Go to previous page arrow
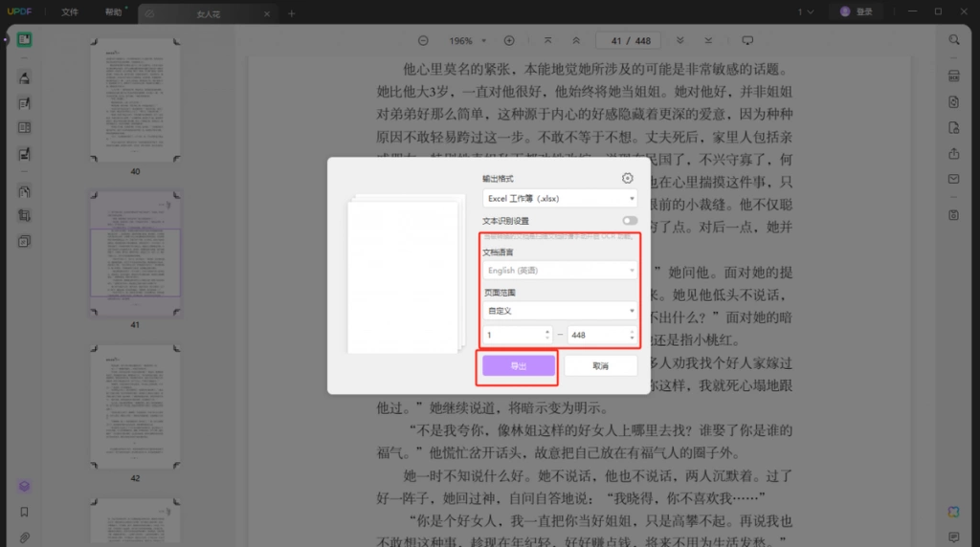The image size is (980, 547). point(576,40)
